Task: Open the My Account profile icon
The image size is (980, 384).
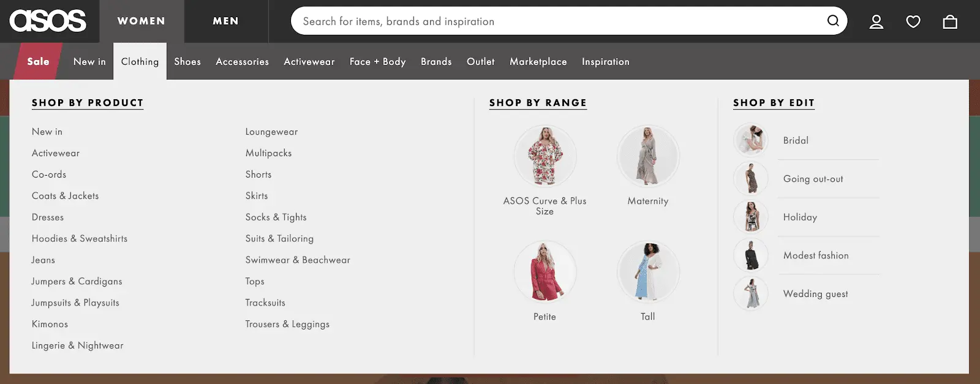Action: click(876, 22)
